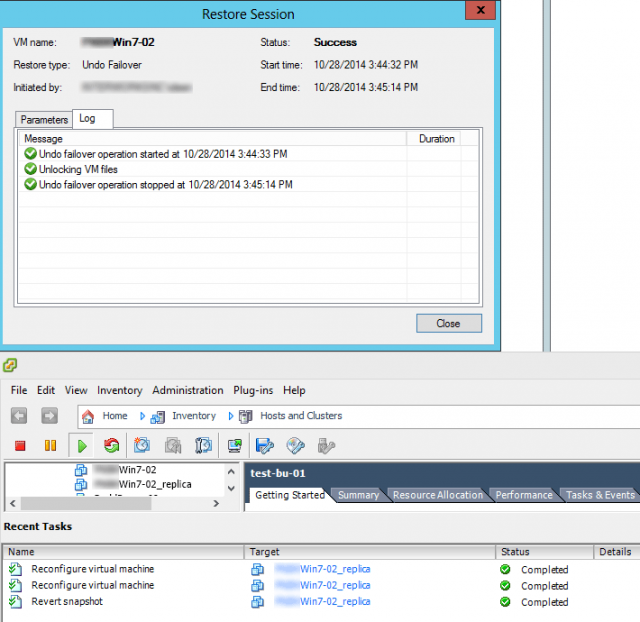
Task: Select the Win7-02_replica VM in tree
Action: pyautogui.click(x=154, y=484)
